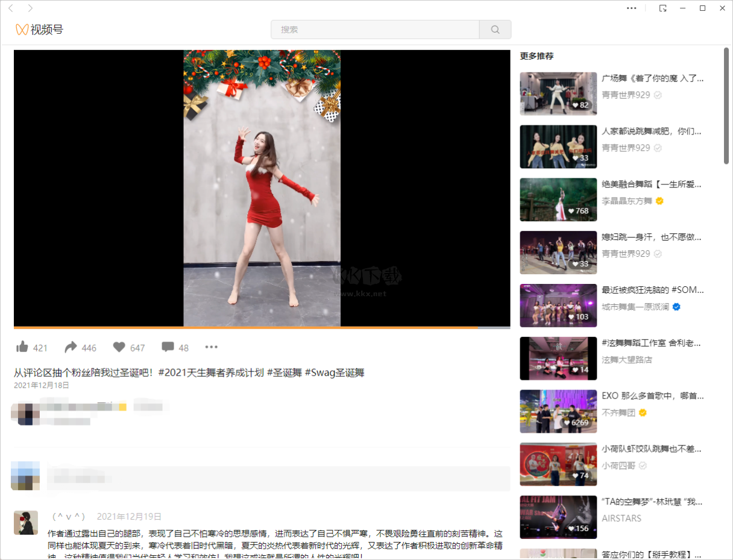Click the orange video progress bar
The height and width of the screenshot is (560, 733).
point(241,325)
